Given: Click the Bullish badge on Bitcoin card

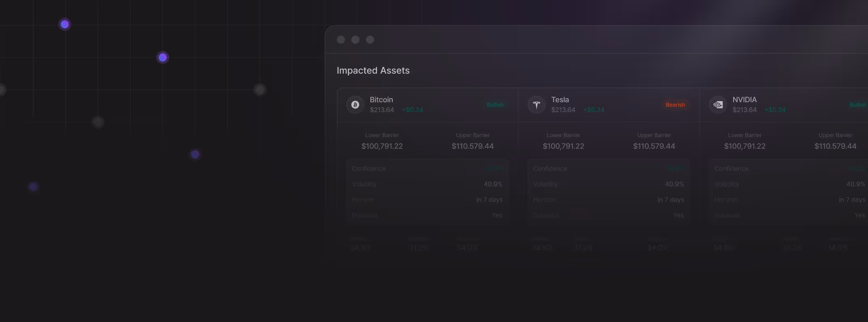Looking at the screenshot, I should point(495,105).
